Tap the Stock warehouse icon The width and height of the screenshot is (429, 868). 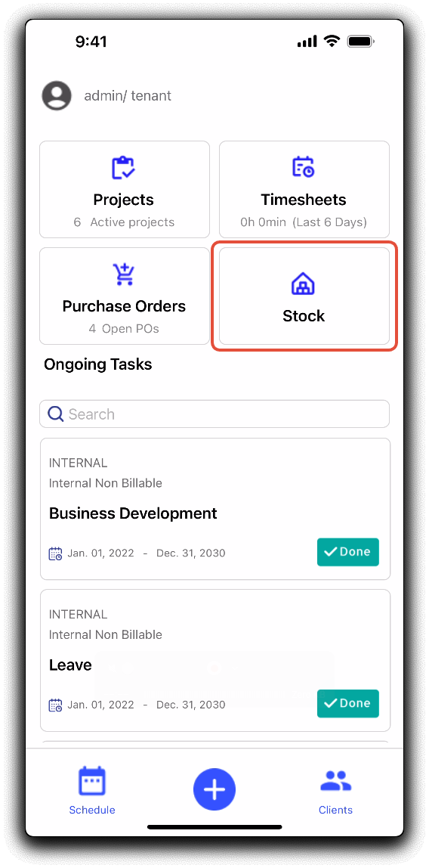[x=303, y=284]
